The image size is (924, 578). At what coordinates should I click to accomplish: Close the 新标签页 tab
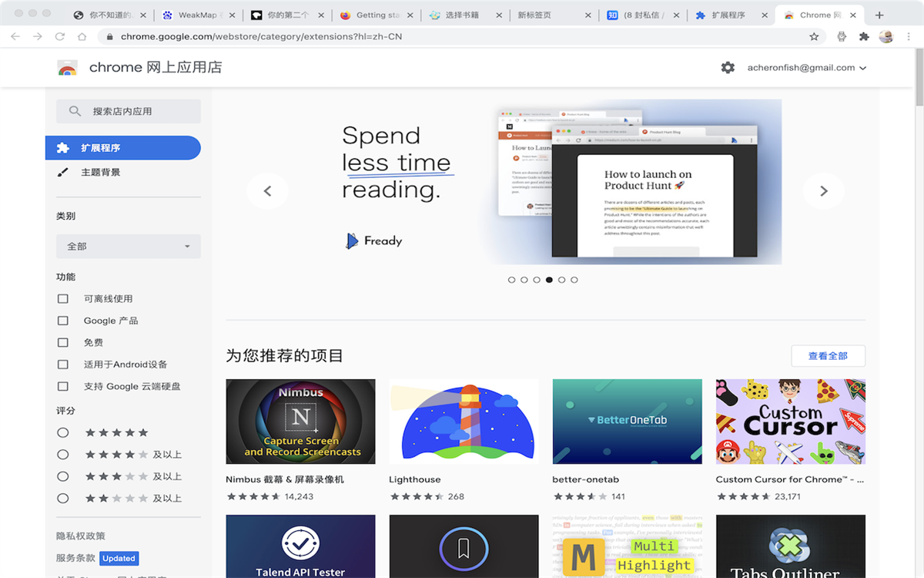[588, 15]
